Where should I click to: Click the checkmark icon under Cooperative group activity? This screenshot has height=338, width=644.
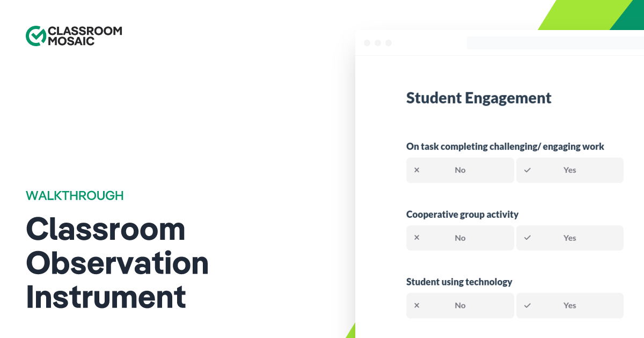point(527,238)
